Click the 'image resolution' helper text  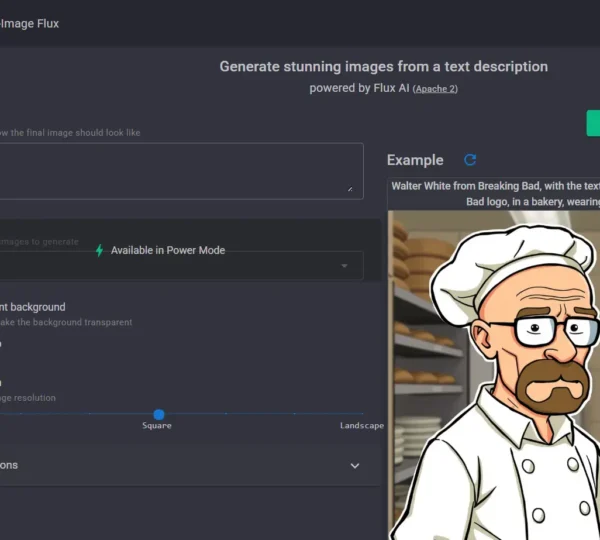[28, 398]
